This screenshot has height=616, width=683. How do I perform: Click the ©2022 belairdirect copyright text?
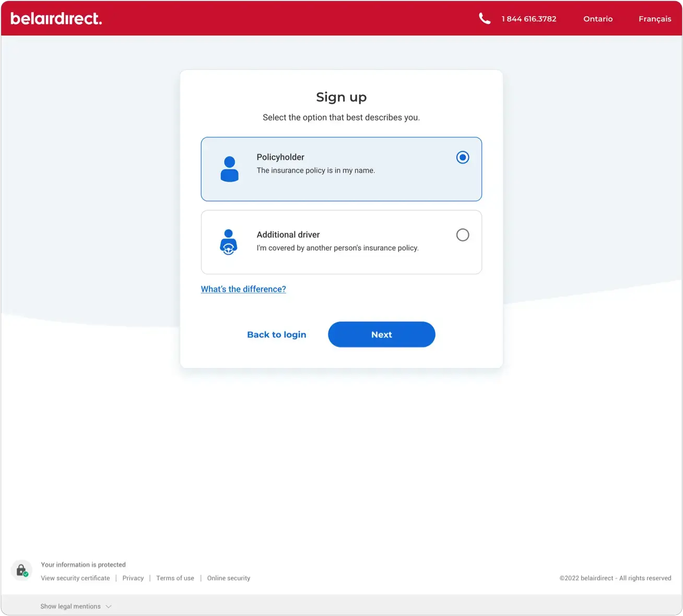pos(616,578)
